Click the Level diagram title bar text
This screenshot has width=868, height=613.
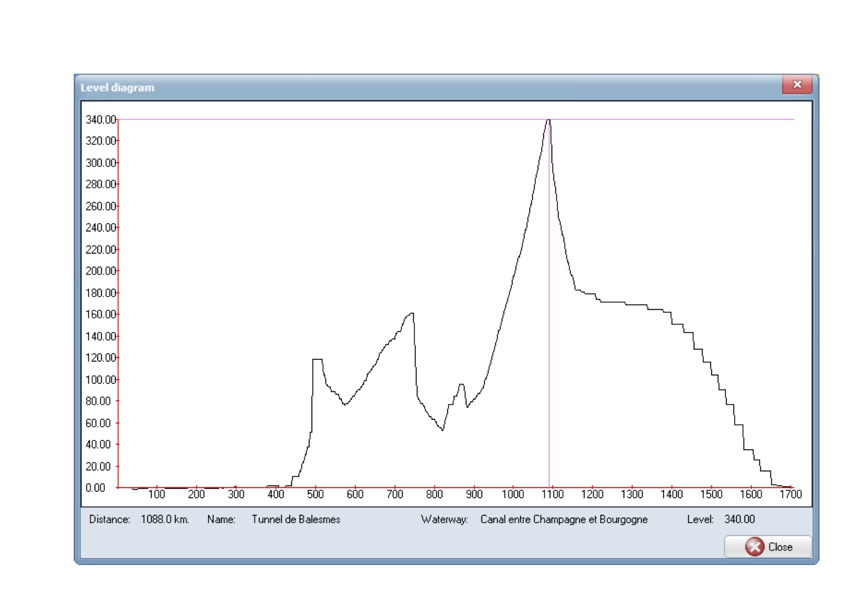[117, 88]
